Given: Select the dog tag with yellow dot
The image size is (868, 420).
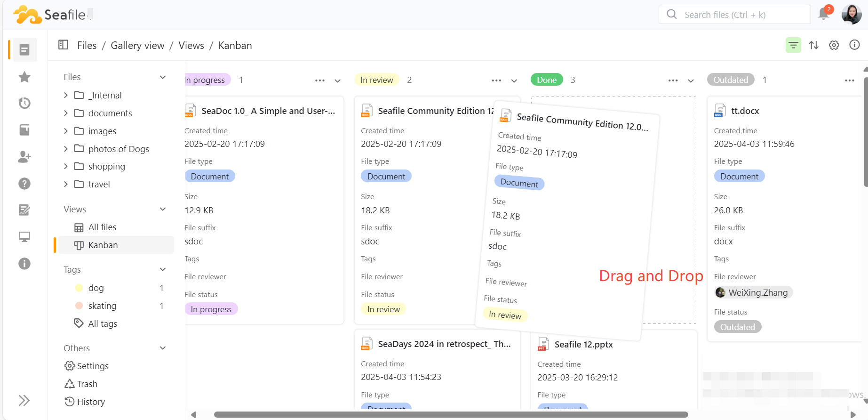Looking at the screenshot, I should 96,288.
